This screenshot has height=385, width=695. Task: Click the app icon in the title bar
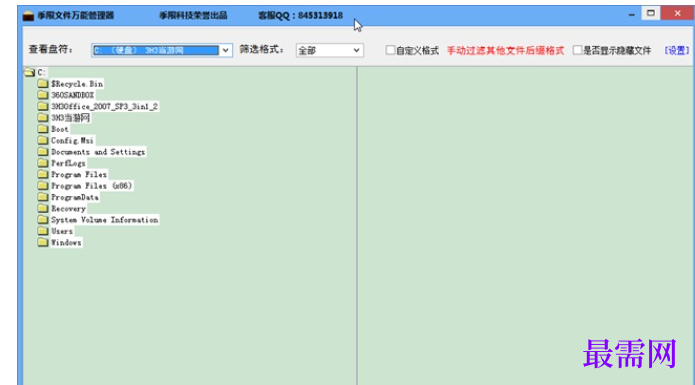point(28,16)
